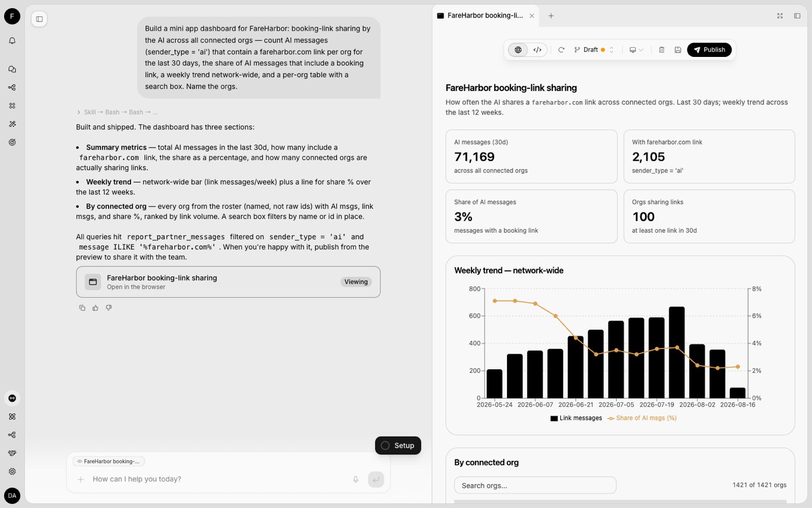Image resolution: width=812 pixels, height=508 pixels.
Task: Give the response a thumbs down
Action: coord(108,308)
